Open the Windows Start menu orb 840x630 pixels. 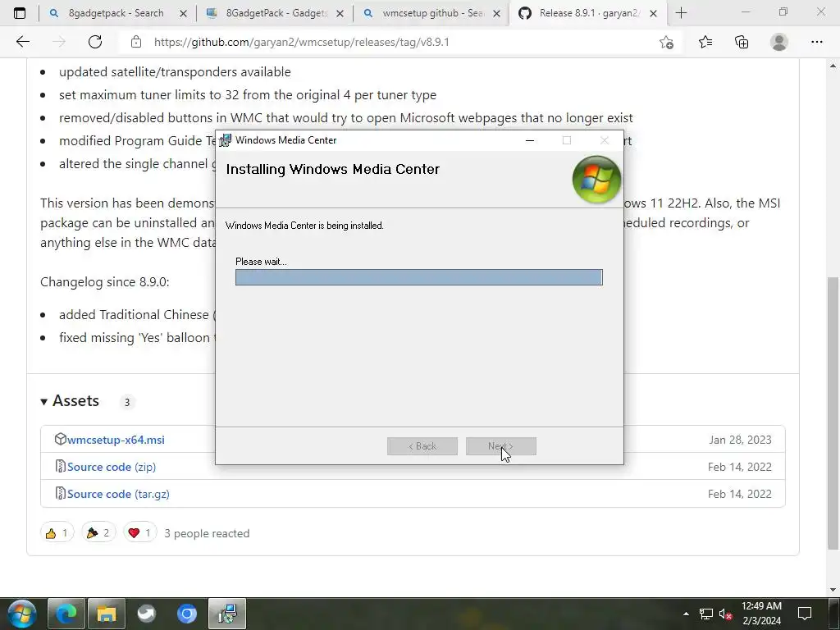click(x=22, y=614)
